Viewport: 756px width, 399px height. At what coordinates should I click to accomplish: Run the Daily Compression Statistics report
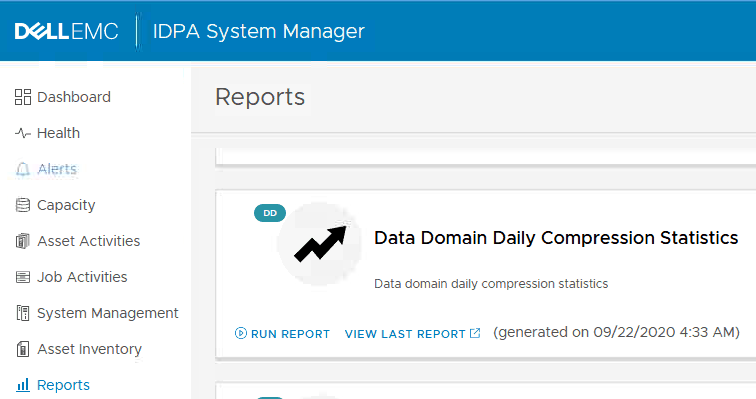click(282, 333)
